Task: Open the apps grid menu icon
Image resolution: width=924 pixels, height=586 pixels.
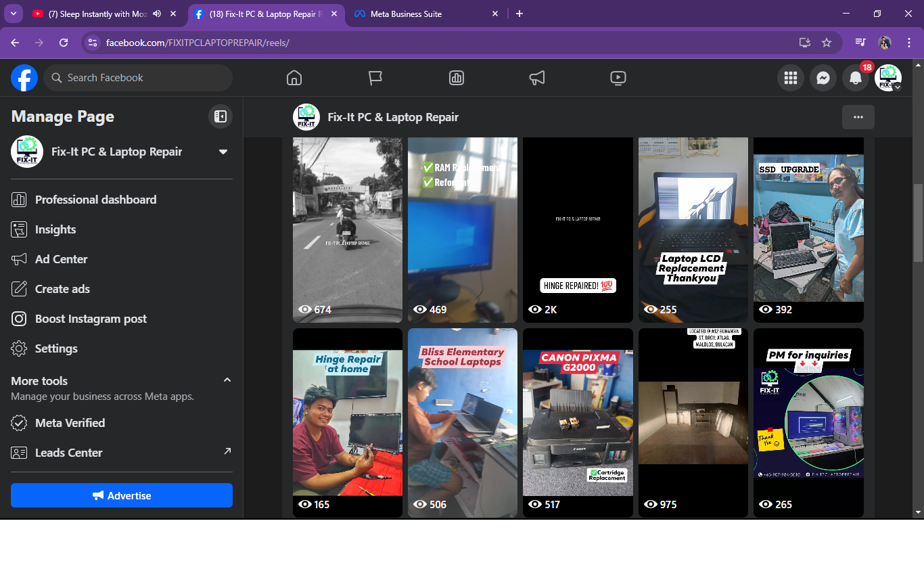Action: click(x=791, y=78)
